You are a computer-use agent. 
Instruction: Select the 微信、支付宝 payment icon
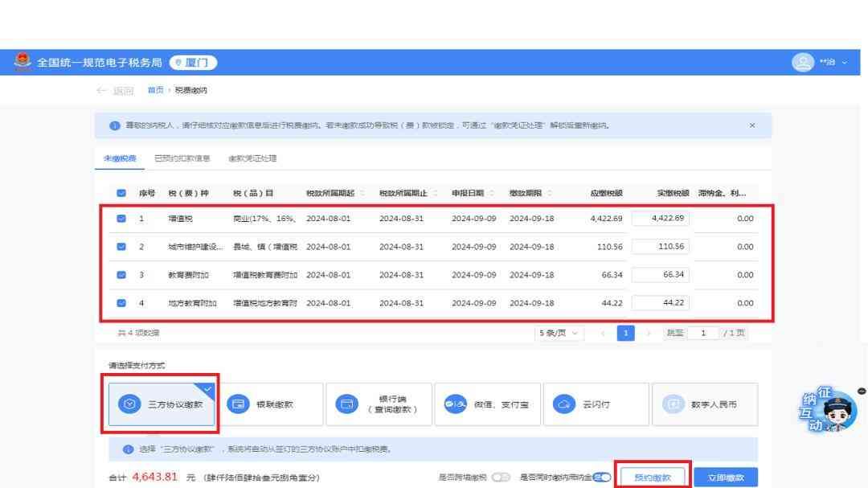coord(456,404)
